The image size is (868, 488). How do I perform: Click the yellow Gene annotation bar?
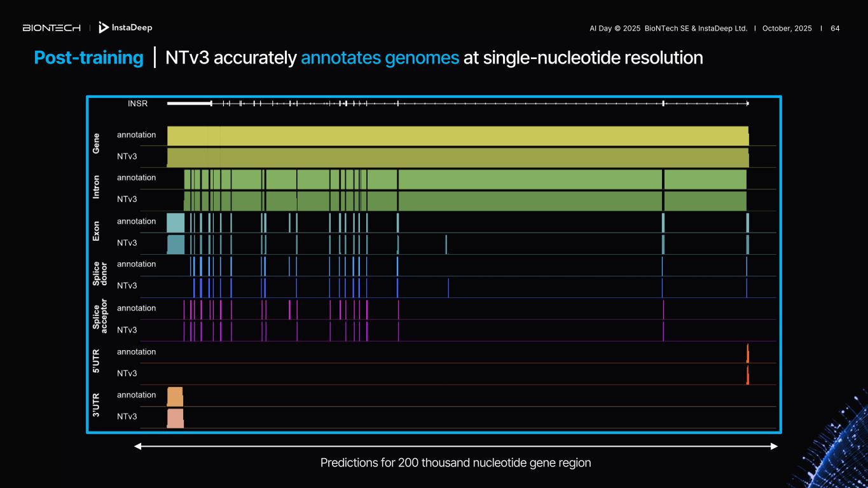[x=458, y=135]
